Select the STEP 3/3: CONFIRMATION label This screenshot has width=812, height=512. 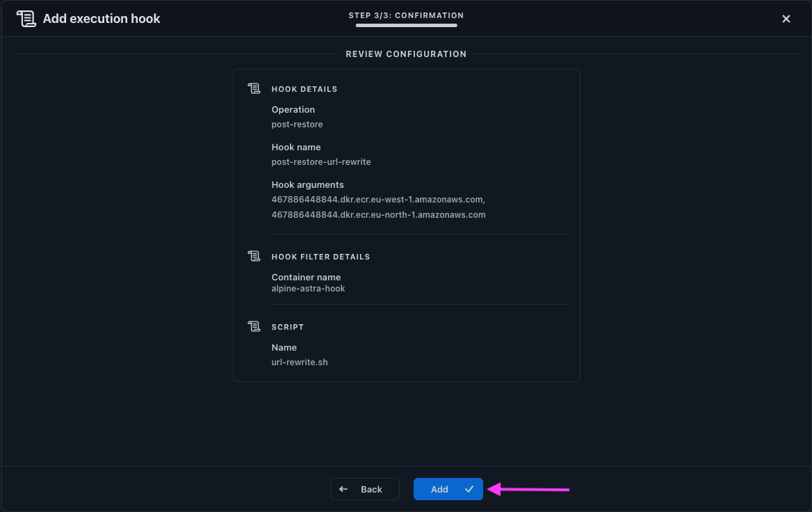point(406,15)
